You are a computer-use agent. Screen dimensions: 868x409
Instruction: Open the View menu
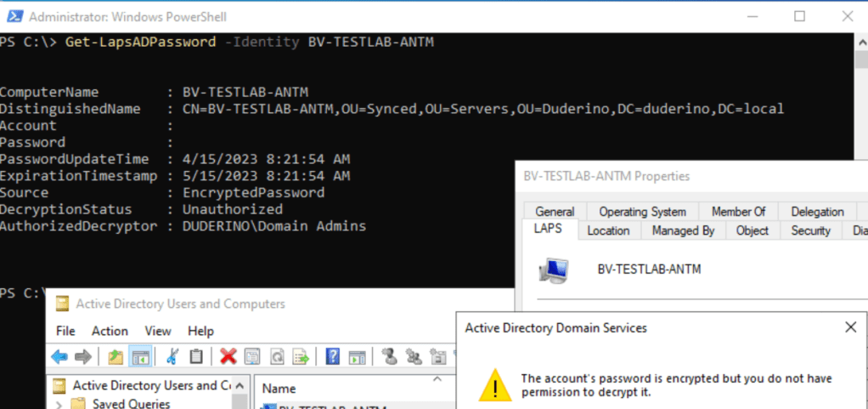[158, 331]
